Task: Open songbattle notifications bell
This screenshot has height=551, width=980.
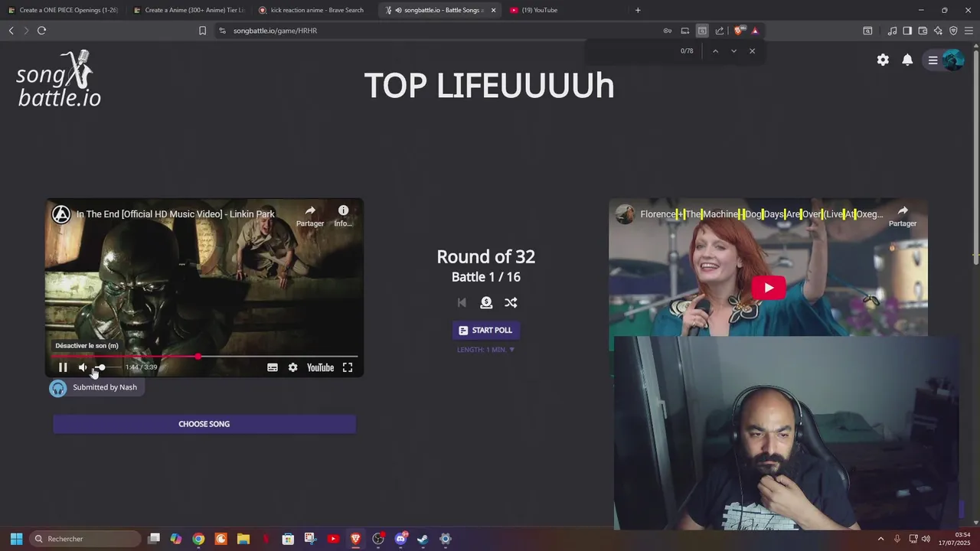Action: click(907, 60)
